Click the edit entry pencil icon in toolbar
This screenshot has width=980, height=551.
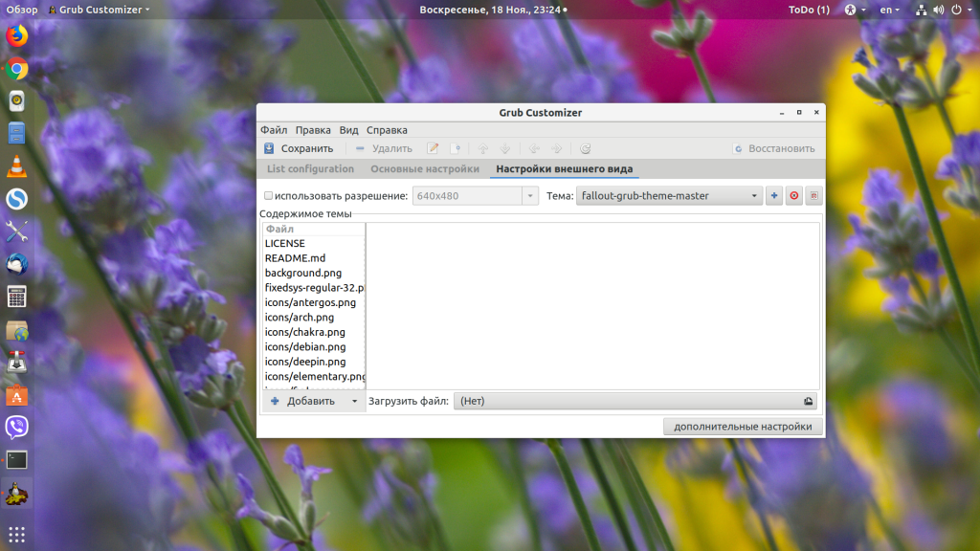point(433,148)
